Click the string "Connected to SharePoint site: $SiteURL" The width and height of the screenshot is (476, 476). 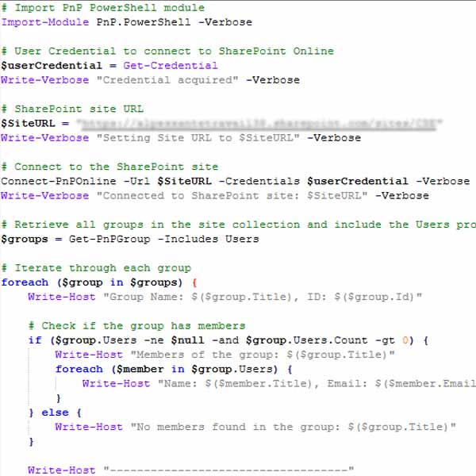click(232, 195)
